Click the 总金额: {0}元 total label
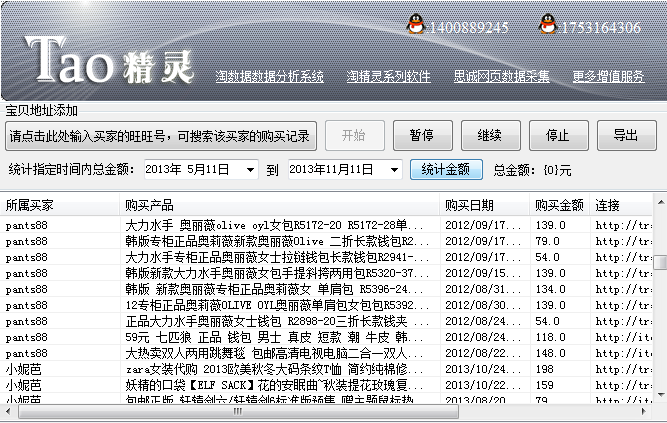 [532, 170]
